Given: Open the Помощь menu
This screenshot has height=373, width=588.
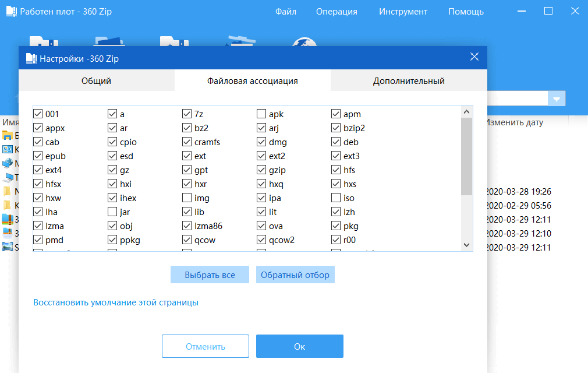Looking at the screenshot, I should (x=466, y=12).
